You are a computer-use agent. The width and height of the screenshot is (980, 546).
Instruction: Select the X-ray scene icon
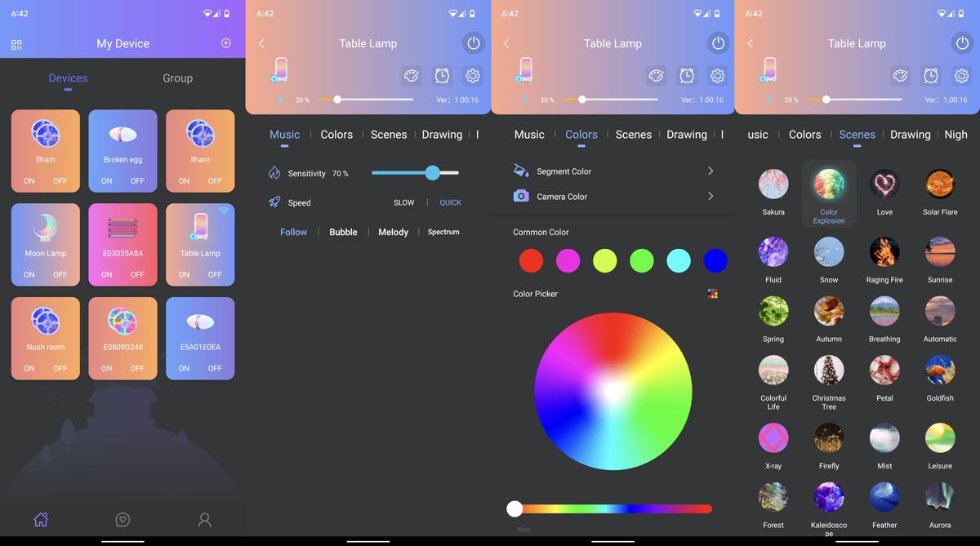coord(773,437)
